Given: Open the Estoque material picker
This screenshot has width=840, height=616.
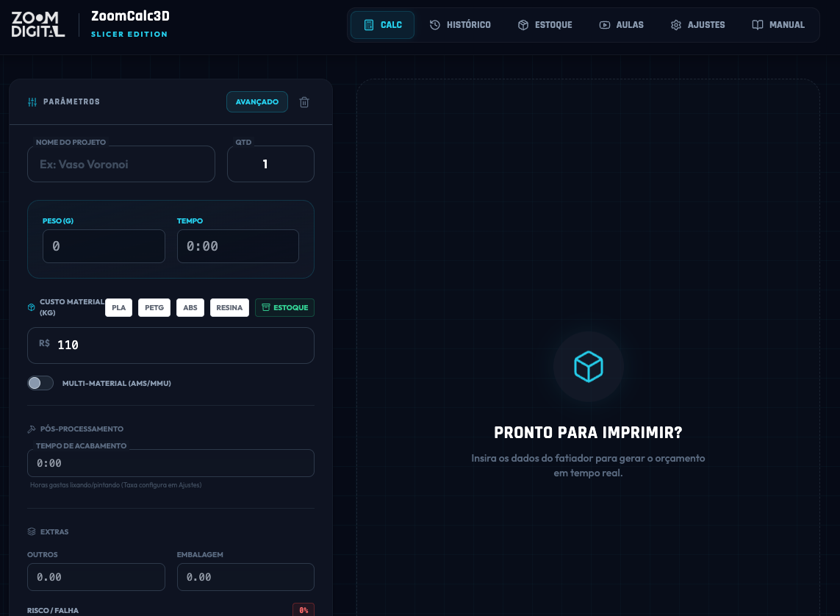Looking at the screenshot, I should click(x=284, y=308).
